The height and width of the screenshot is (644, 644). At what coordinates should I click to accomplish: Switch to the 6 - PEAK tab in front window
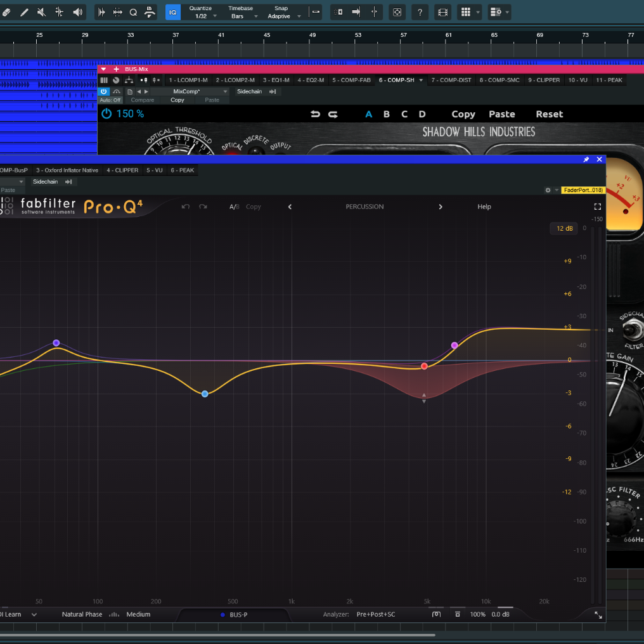pyautogui.click(x=183, y=170)
